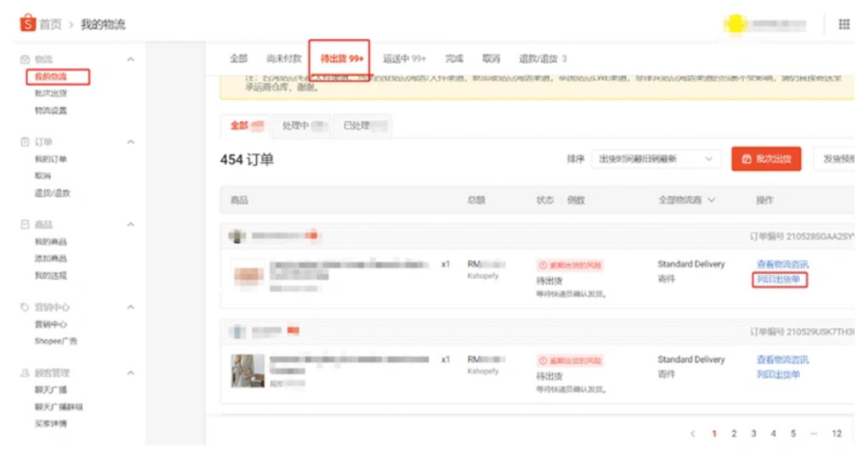Switch to the 待出货 tab
868x454 pixels.
(x=339, y=59)
